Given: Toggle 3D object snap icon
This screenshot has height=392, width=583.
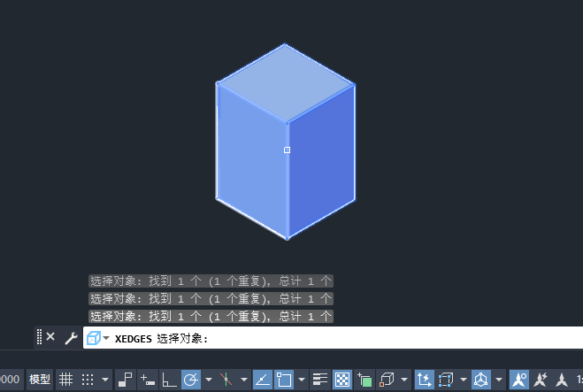Looking at the screenshot, I should [x=387, y=380].
